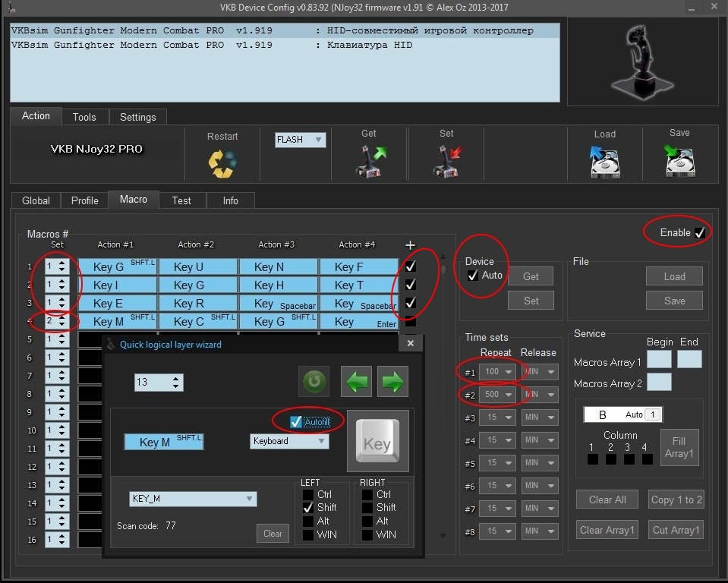Toggle the macro Enable checkbox
The height and width of the screenshot is (583, 728).
pyautogui.click(x=700, y=232)
